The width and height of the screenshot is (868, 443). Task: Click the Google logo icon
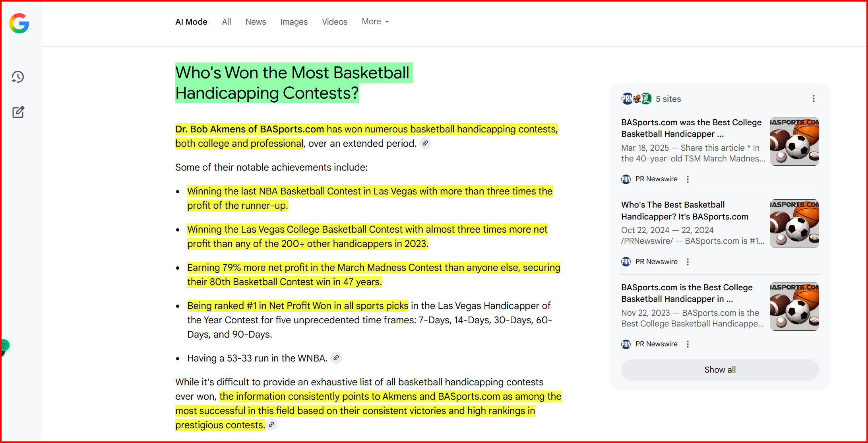click(19, 23)
